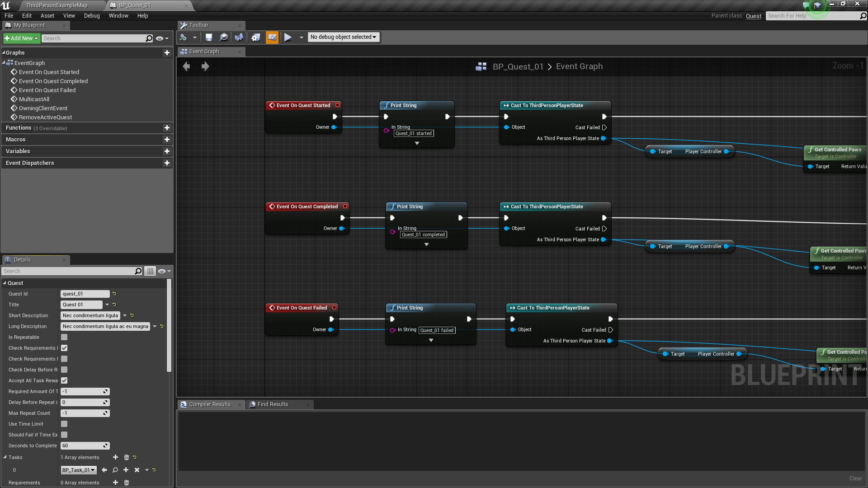Select RemoveActiveQuest event in list
Screen dimensions: 868x488
(46, 117)
